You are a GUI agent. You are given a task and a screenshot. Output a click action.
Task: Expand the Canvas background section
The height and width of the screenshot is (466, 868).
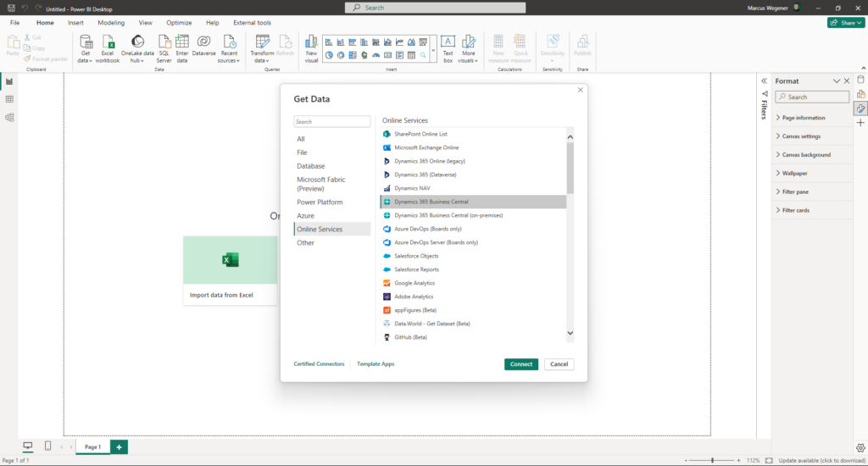pyautogui.click(x=805, y=155)
